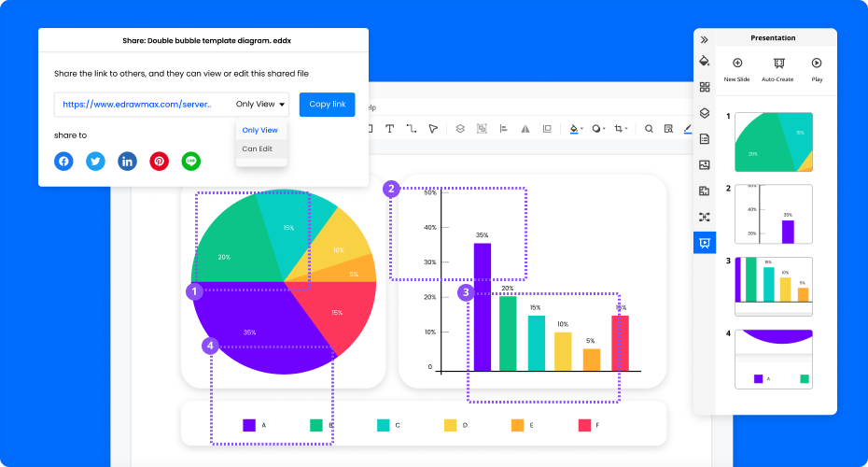Select slide 2 thumbnail in Presentation panel
This screenshot has height=467, width=868.
774,214
